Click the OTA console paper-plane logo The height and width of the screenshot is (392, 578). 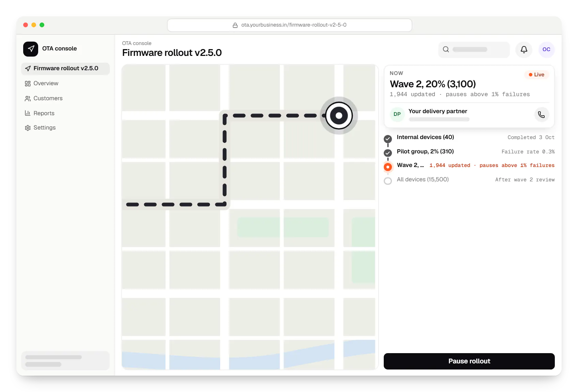click(x=31, y=49)
